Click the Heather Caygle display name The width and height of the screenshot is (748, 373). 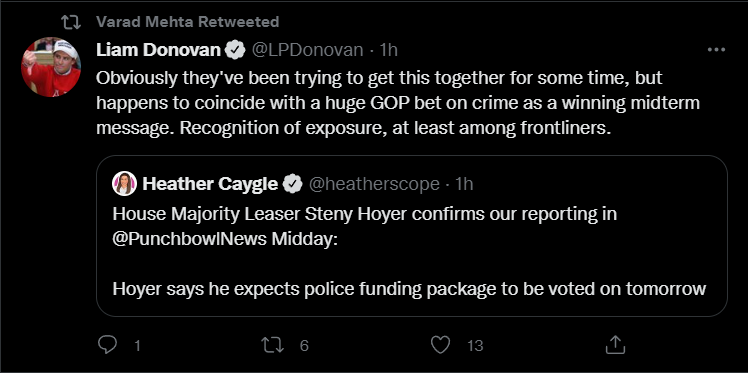pos(210,184)
